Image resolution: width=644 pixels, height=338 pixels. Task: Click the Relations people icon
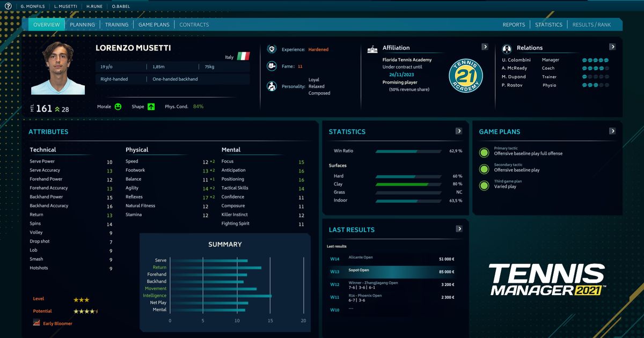[x=507, y=49]
